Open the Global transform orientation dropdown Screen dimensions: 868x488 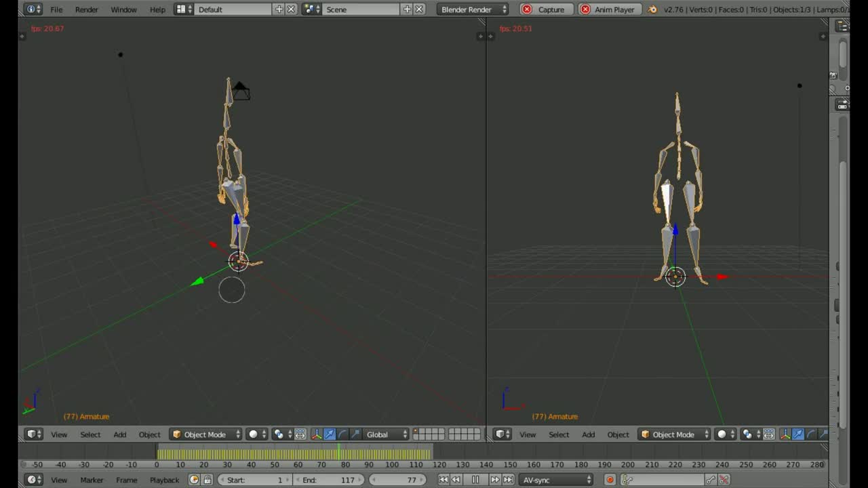[x=384, y=434]
